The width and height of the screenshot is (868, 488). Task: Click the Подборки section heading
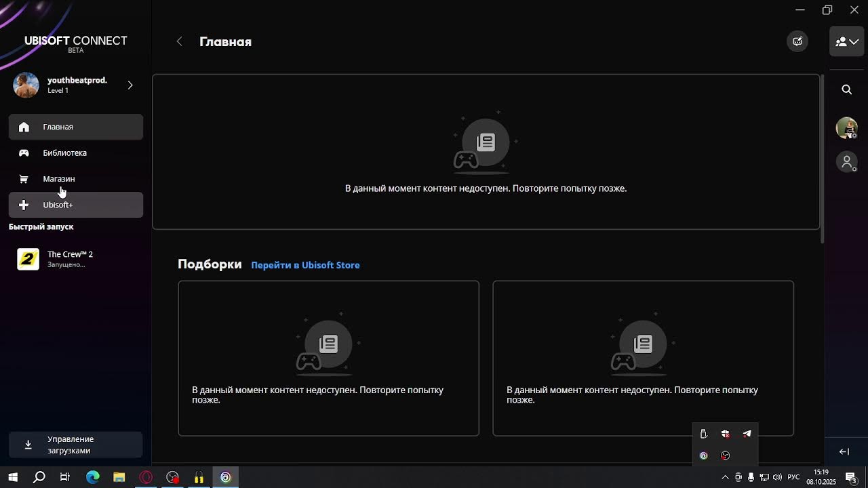(210, 264)
